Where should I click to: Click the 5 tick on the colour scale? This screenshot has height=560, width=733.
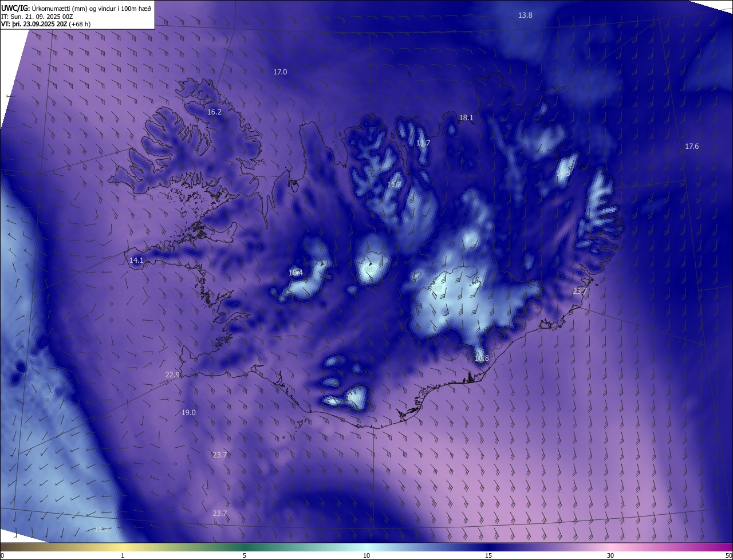click(x=245, y=555)
